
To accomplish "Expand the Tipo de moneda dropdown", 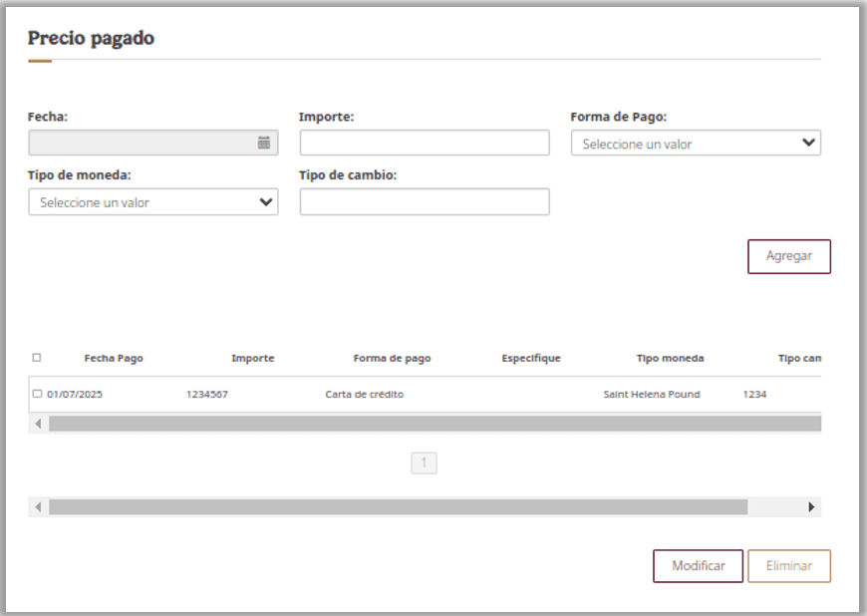I will [x=153, y=201].
